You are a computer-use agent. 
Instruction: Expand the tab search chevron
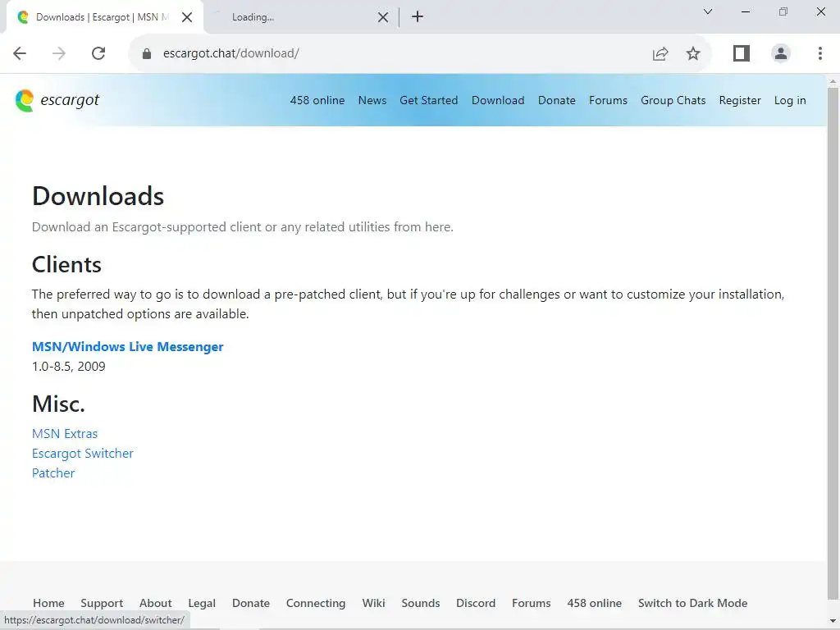[x=708, y=11]
